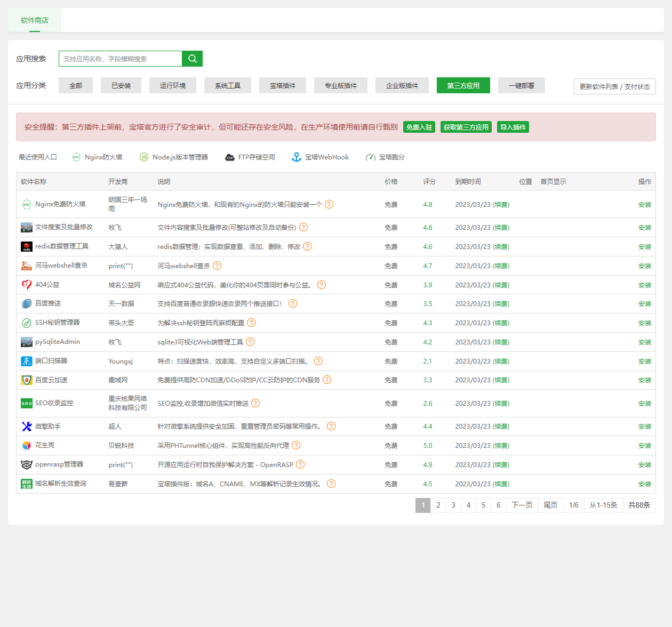Click 更新软件列表 / 支付状态 button
The height and width of the screenshot is (627, 672).
click(614, 86)
